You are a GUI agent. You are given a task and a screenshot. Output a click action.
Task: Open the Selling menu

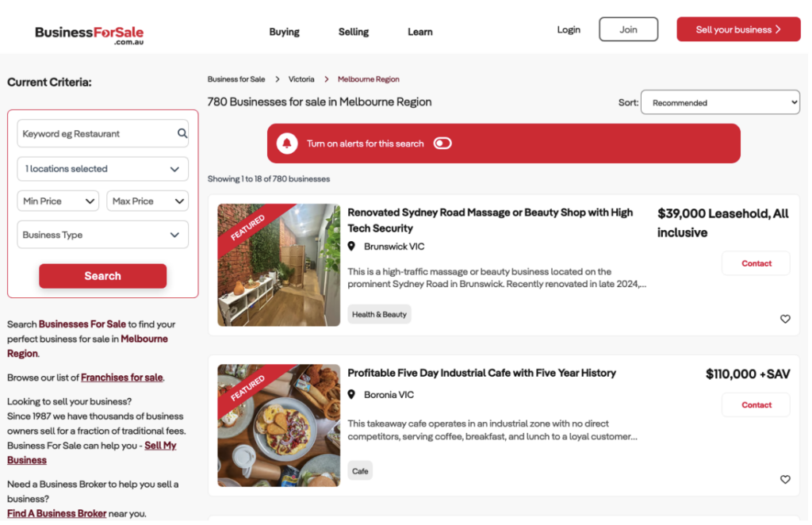click(354, 32)
